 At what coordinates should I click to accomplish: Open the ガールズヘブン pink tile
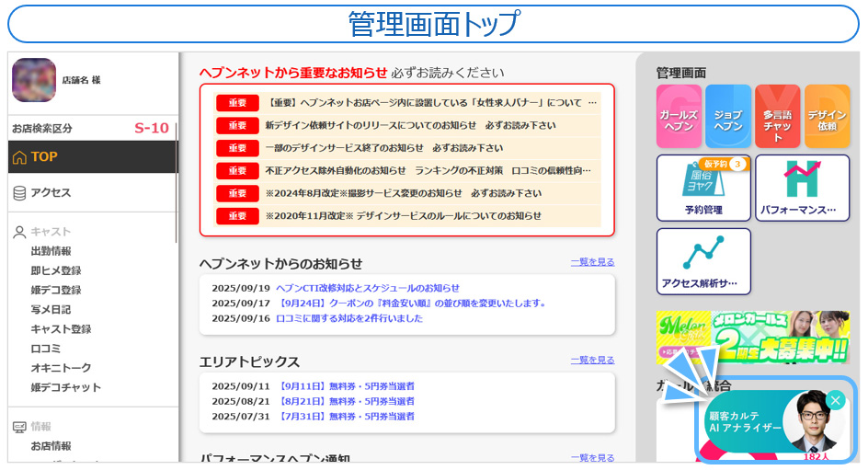coord(679,117)
